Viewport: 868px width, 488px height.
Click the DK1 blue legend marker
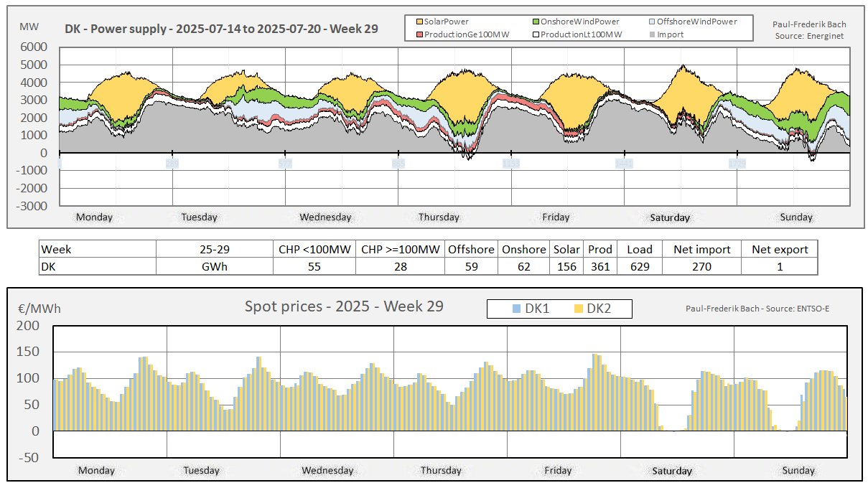(518, 309)
